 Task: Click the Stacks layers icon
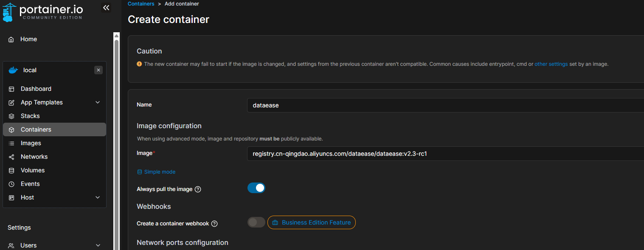[x=11, y=116]
